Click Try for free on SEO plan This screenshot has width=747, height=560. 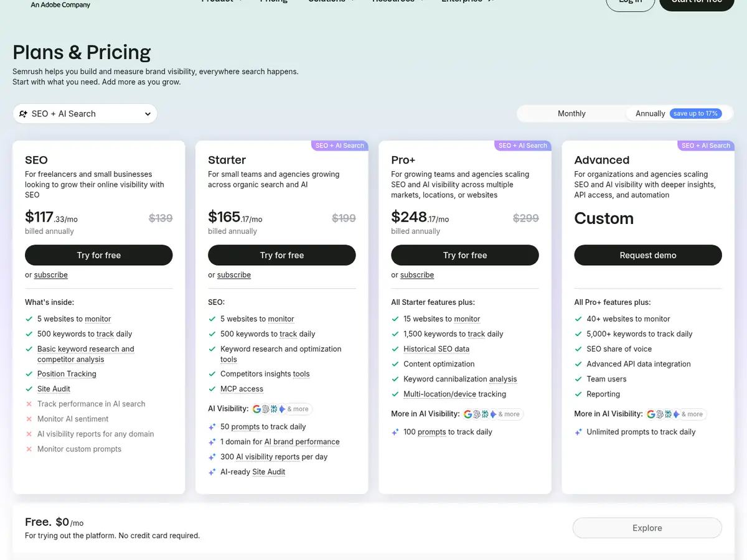[x=98, y=255]
